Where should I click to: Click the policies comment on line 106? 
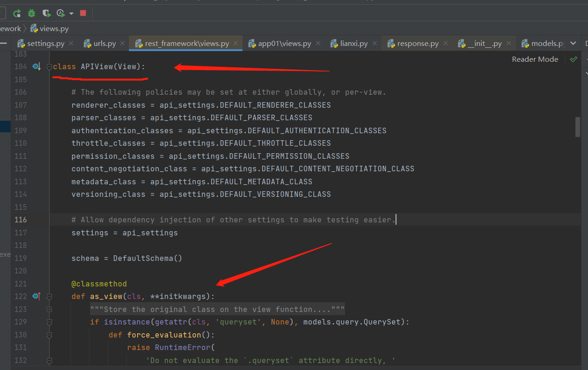(x=229, y=92)
